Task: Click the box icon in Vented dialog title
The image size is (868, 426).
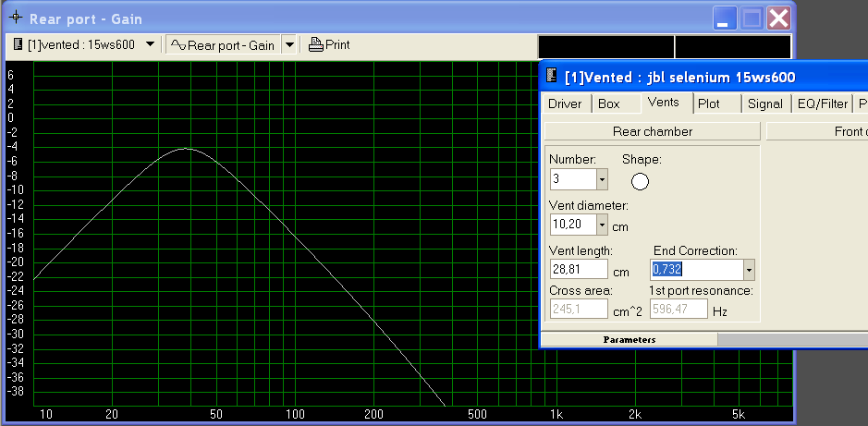Action: pos(551,75)
